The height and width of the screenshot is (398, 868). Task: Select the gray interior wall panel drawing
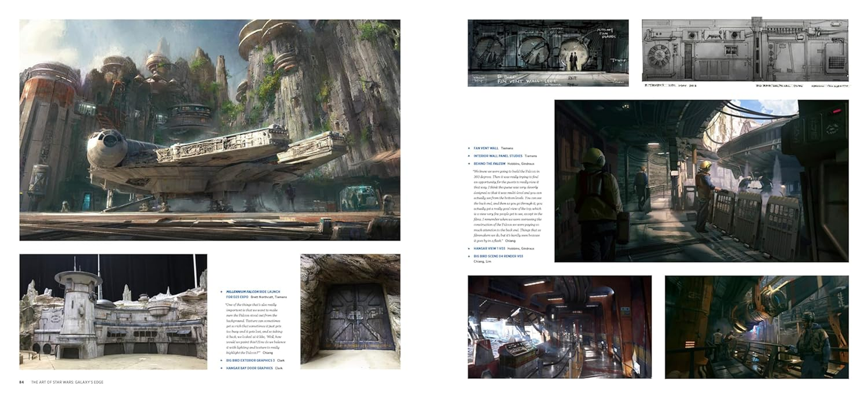tap(745, 50)
